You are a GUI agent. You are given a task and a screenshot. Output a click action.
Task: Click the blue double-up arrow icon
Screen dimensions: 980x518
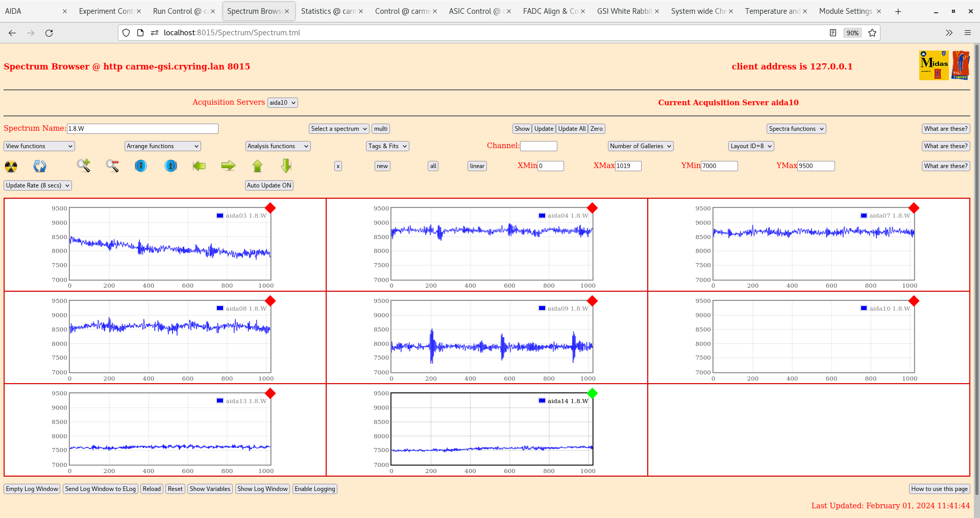[170, 166]
